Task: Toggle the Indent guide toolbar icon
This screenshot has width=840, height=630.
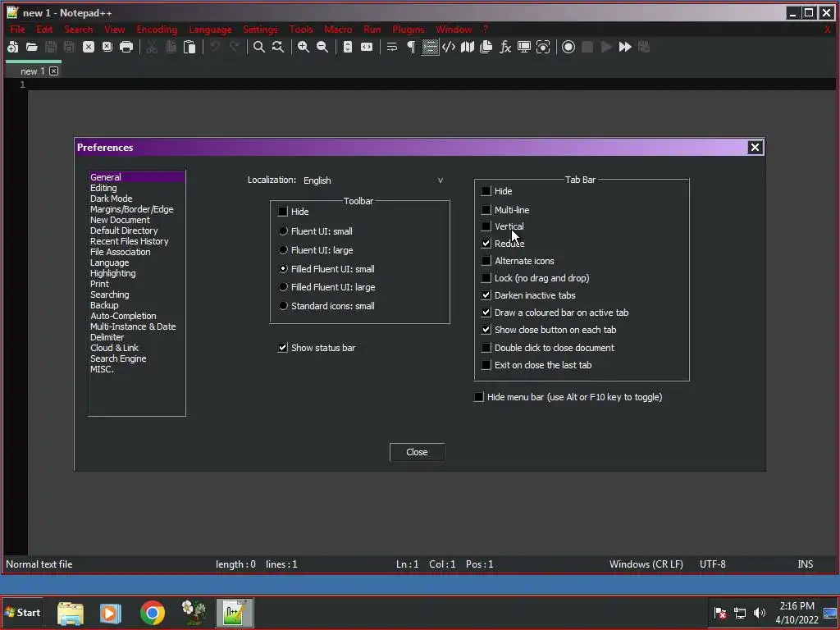Action: click(x=430, y=47)
